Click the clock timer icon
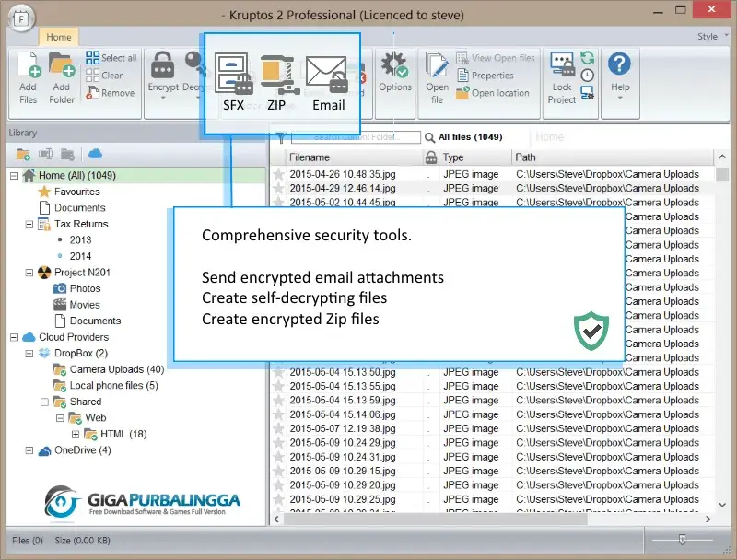The width and height of the screenshot is (737, 560). pyautogui.click(x=588, y=76)
